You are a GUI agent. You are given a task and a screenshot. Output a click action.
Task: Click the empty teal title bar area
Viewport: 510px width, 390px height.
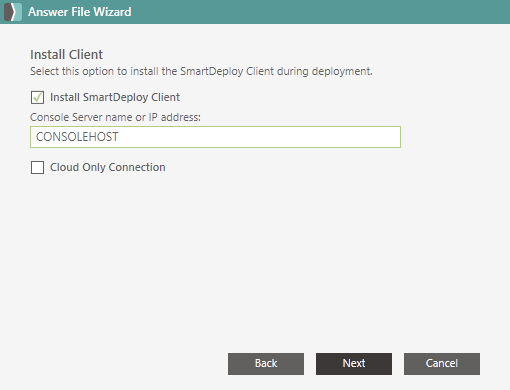tap(320, 12)
